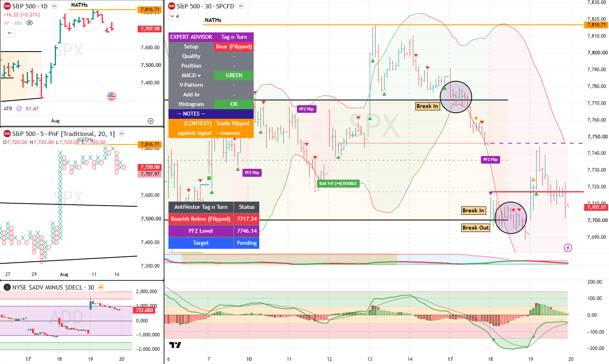Select the Bear (Flipped) setup cell
The image size is (609, 364).
pos(234,46)
